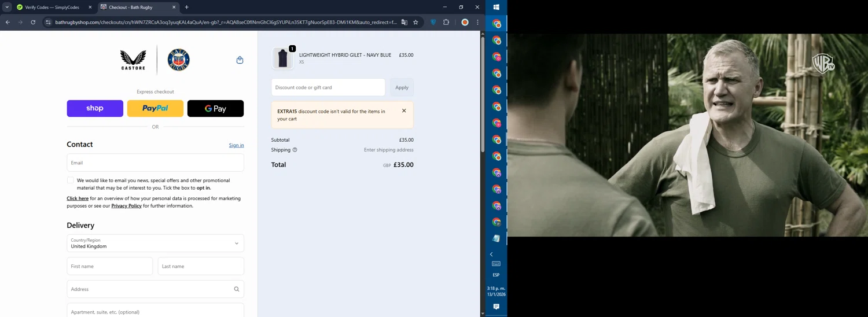Viewport: 868px width, 317px height.
Task: Open the Sign in link
Action: pyautogui.click(x=236, y=145)
